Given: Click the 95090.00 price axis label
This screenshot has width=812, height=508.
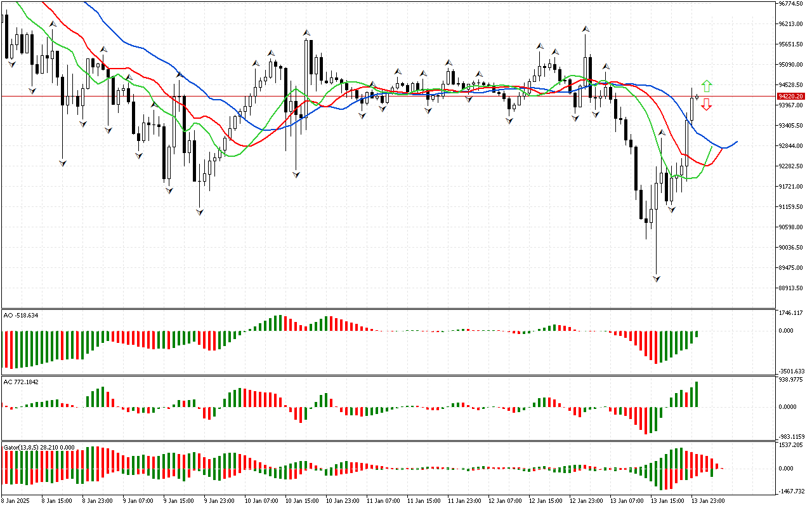Looking at the screenshot, I should click(790, 64).
